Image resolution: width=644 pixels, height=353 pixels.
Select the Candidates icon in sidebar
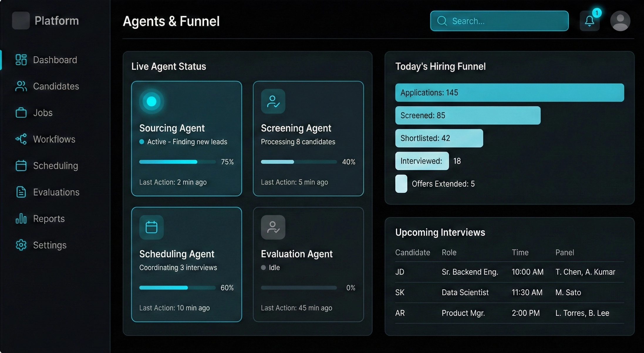tap(21, 86)
